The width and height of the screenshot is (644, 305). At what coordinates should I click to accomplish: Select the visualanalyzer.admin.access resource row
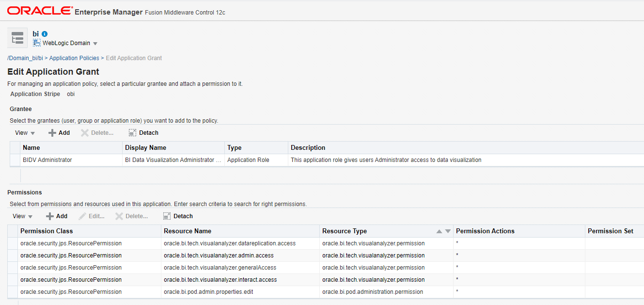[x=326, y=256]
